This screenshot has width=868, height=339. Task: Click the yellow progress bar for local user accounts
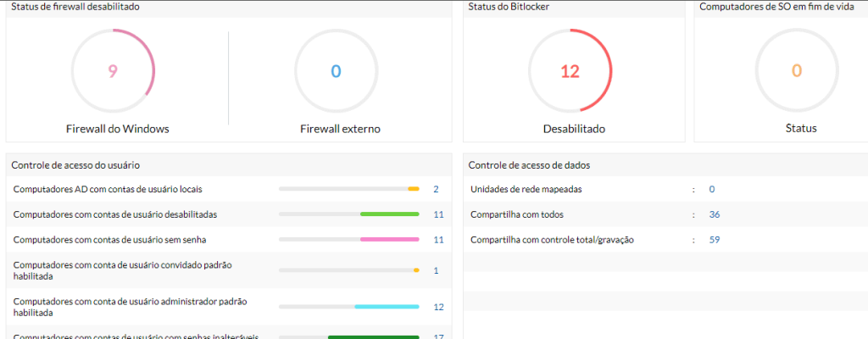click(x=414, y=189)
